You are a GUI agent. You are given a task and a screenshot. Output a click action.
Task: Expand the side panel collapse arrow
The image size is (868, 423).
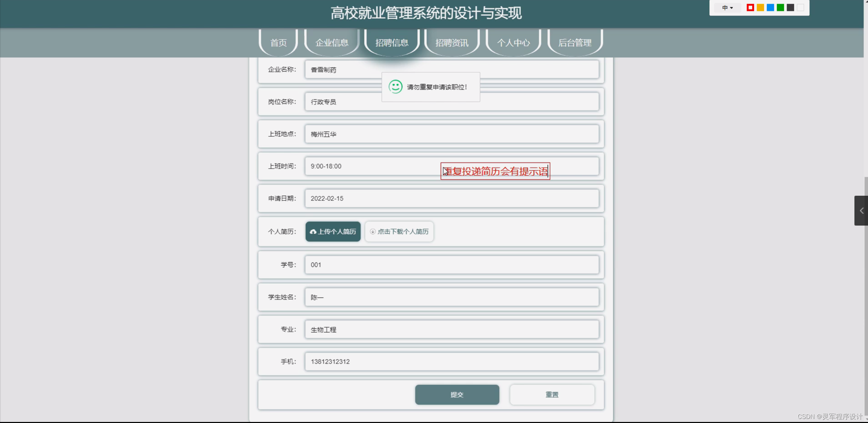[861, 211]
